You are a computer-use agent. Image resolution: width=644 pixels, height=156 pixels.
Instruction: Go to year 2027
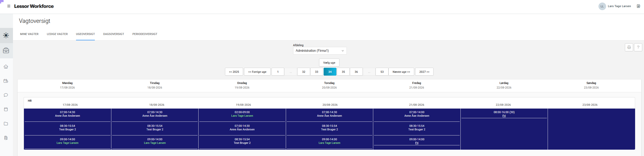(x=424, y=72)
